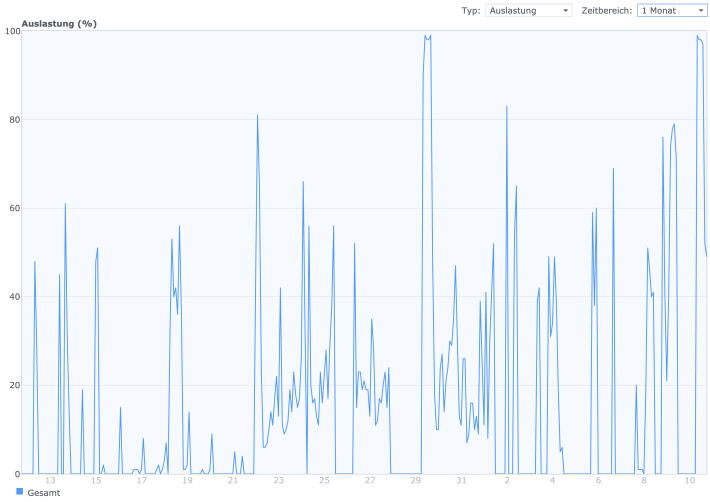The width and height of the screenshot is (710, 502).
Task: Click the x-axis date label 13
Action: tap(50, 480)
